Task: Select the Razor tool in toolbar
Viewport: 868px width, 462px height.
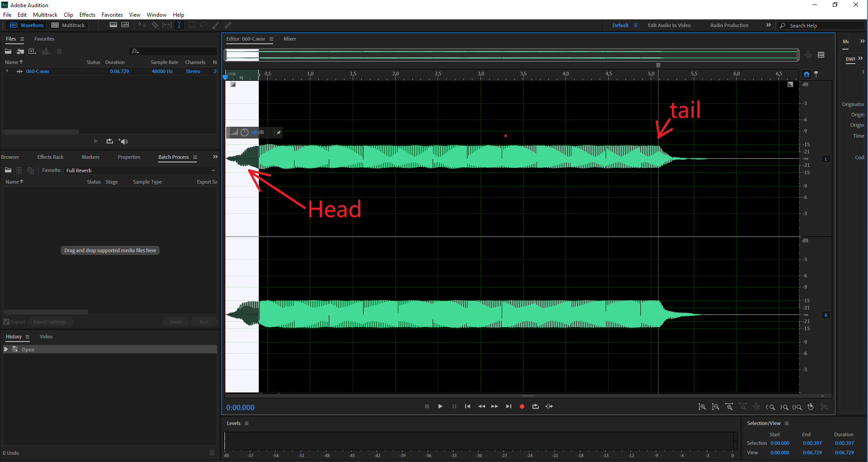Action: coord(155,25)
